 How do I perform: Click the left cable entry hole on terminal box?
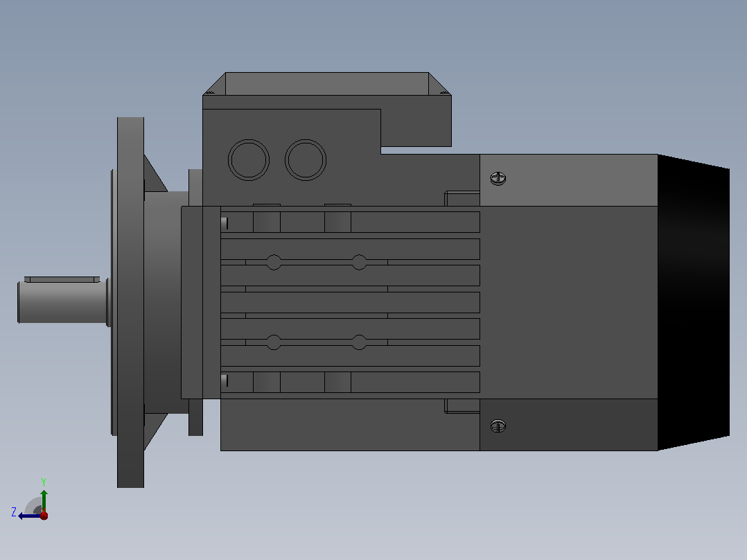[249, 159]
